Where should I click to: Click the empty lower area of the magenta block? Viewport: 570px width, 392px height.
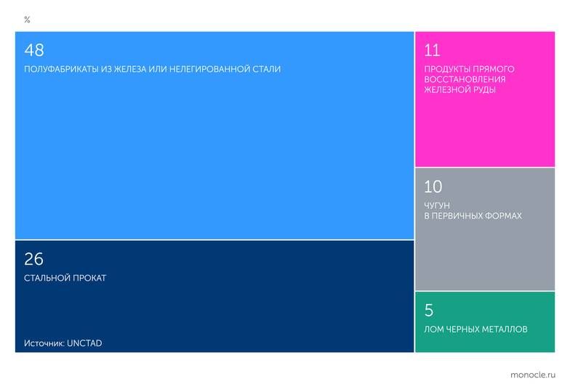click(x=485, y=135)
